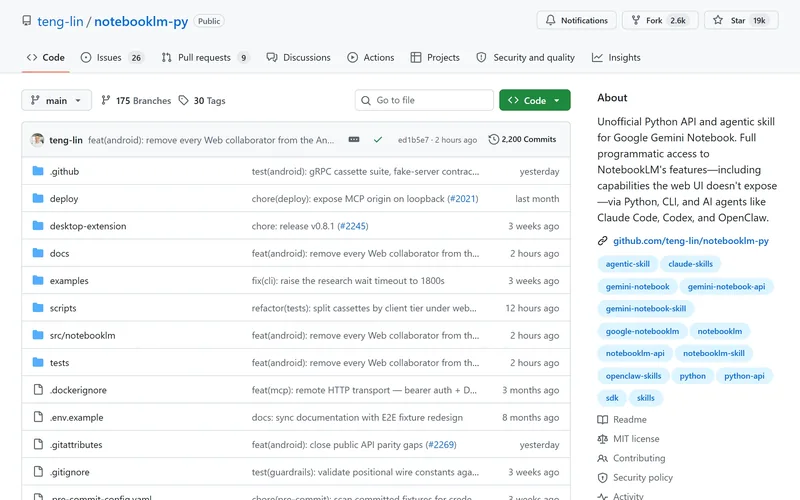Open the docs folder
800x500 pixels.
pos(59,254)
